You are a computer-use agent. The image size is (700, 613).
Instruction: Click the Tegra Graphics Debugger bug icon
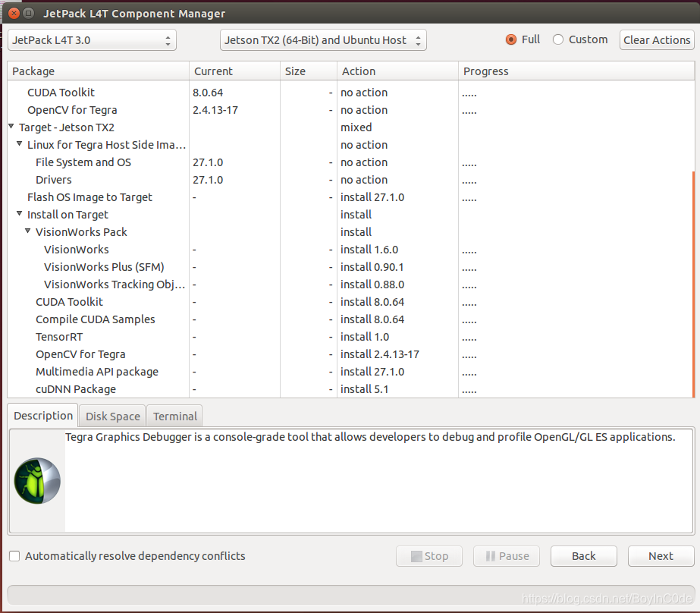click(37, 481)
